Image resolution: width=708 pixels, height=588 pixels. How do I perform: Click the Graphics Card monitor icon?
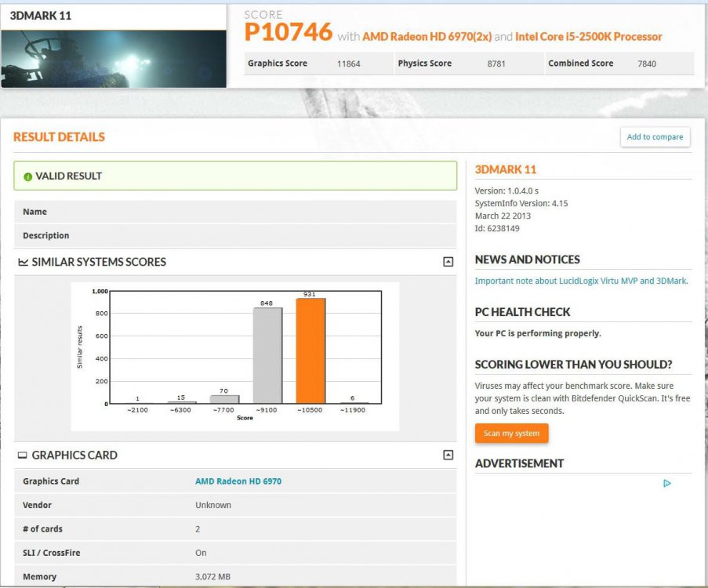coord(23,455)
